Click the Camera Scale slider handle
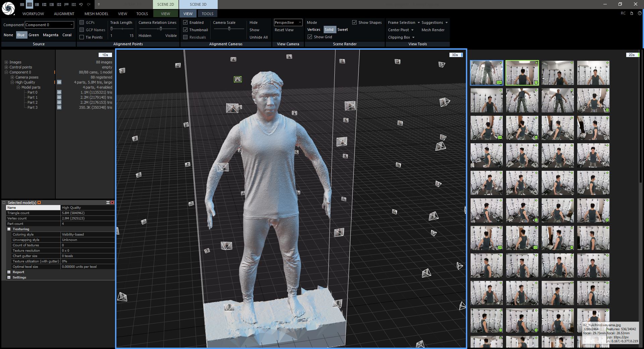Image resolution: width=644 pixels, height=349 pixels. click(x=229, y=29)
